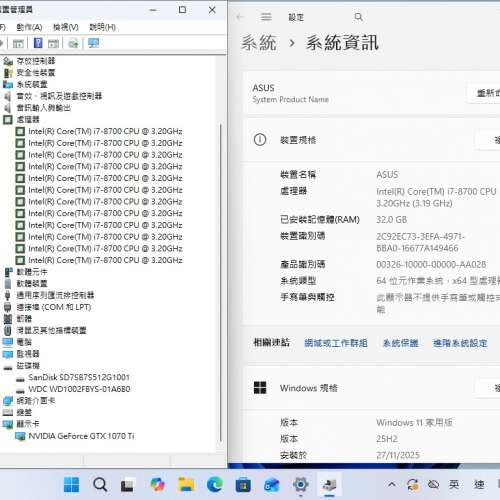Select the 系統裝置 category
The height and width of the screenshot is (500, 500).
[32, 84]
